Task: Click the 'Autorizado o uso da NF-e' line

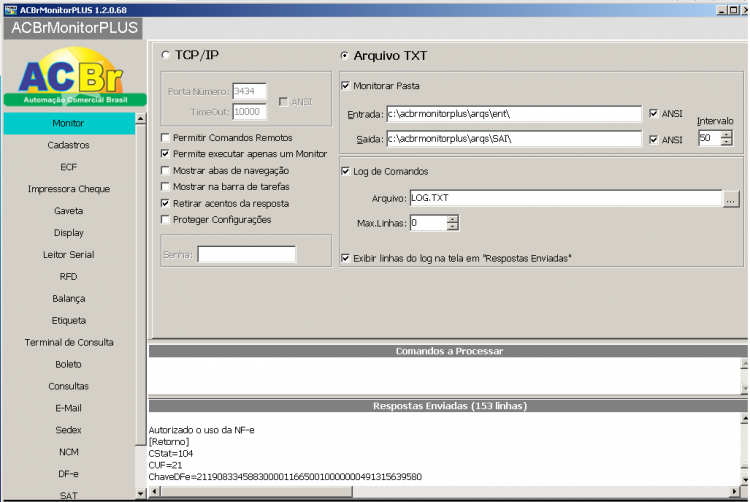Action: [x=201, y=430]
